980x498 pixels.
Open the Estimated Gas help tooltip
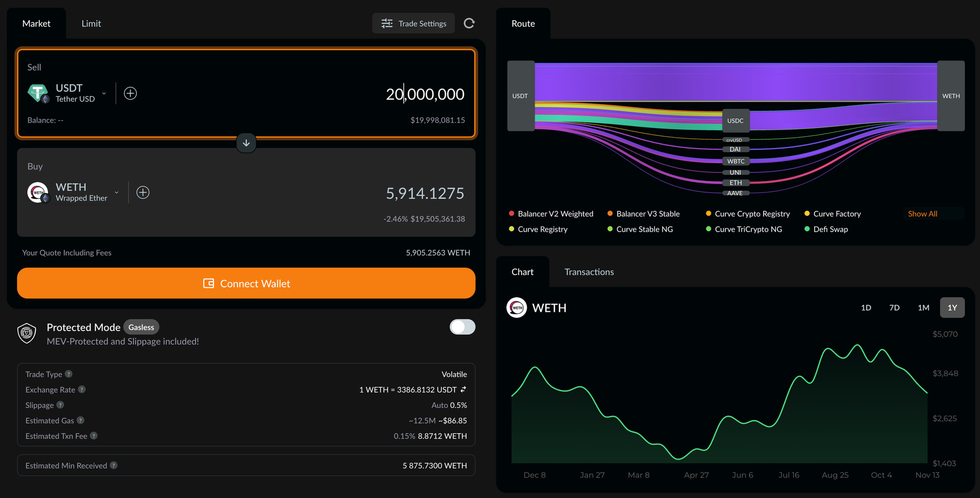point(81,420)
